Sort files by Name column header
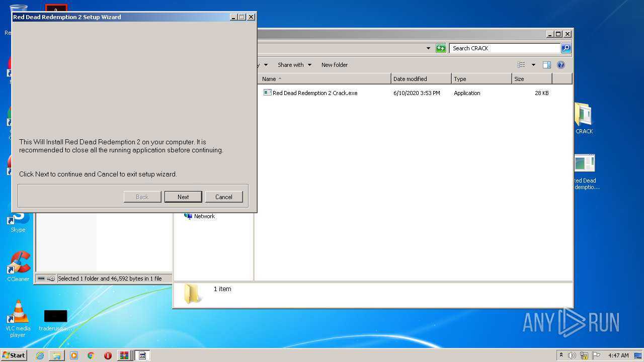 click(325, 79)
